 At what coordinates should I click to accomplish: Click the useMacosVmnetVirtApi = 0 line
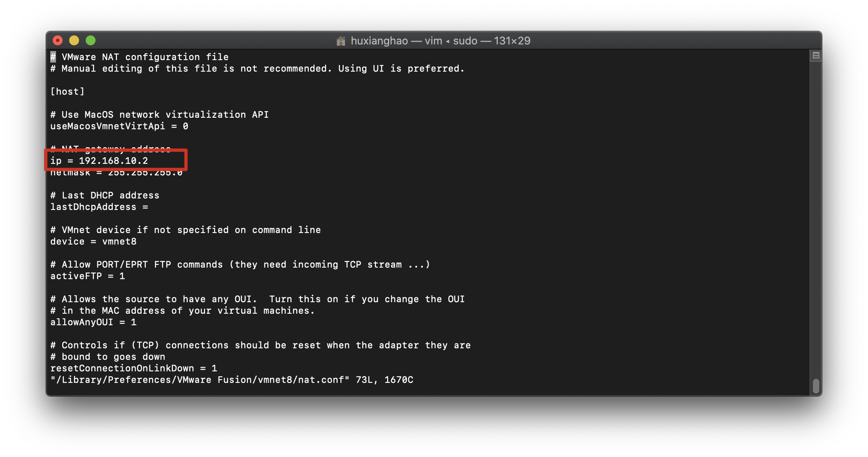(x=119, y=126)
